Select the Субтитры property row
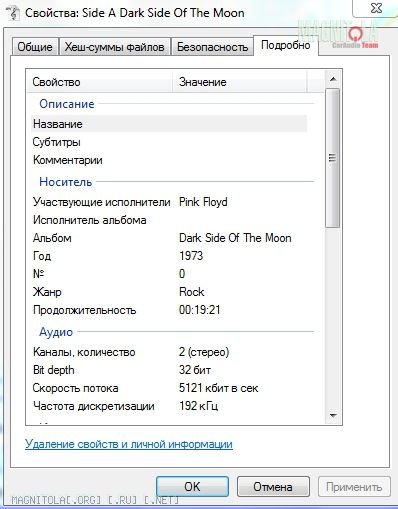This screenshot has height=509, width=398. click(x=169, y=142)
